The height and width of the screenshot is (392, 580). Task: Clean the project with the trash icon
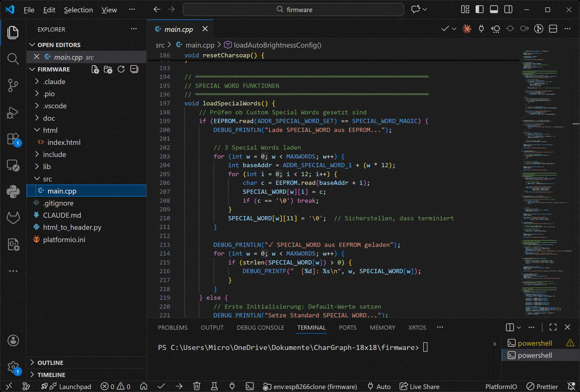coord(197,386)
